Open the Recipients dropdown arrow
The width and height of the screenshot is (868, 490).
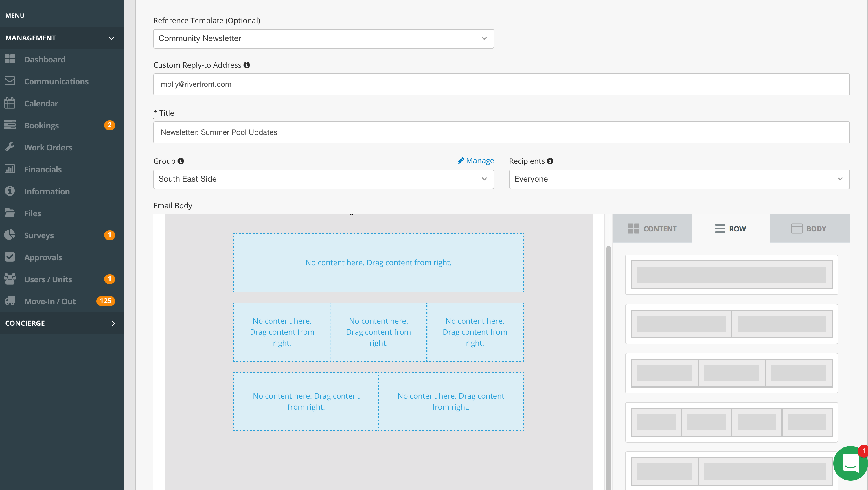[x=841, y=179]
